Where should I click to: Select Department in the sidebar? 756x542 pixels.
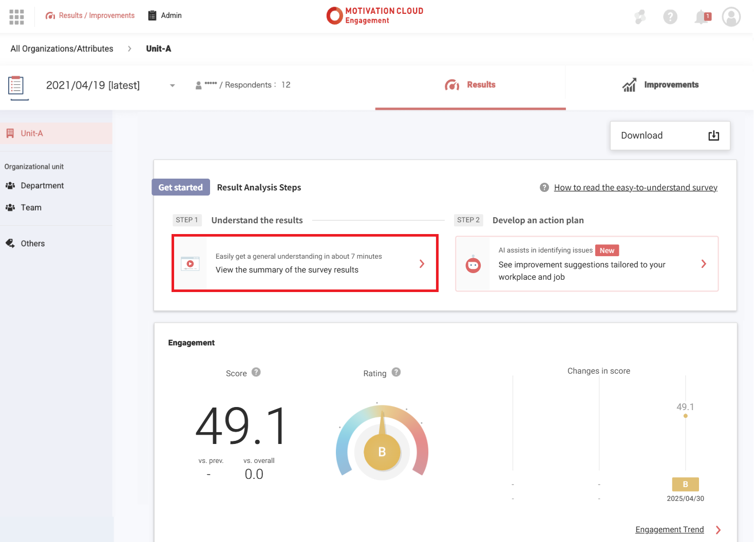point(42,186)
